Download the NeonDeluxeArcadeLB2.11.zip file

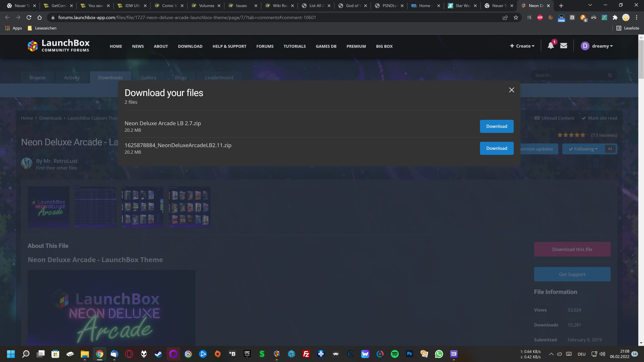pos(496,148)
